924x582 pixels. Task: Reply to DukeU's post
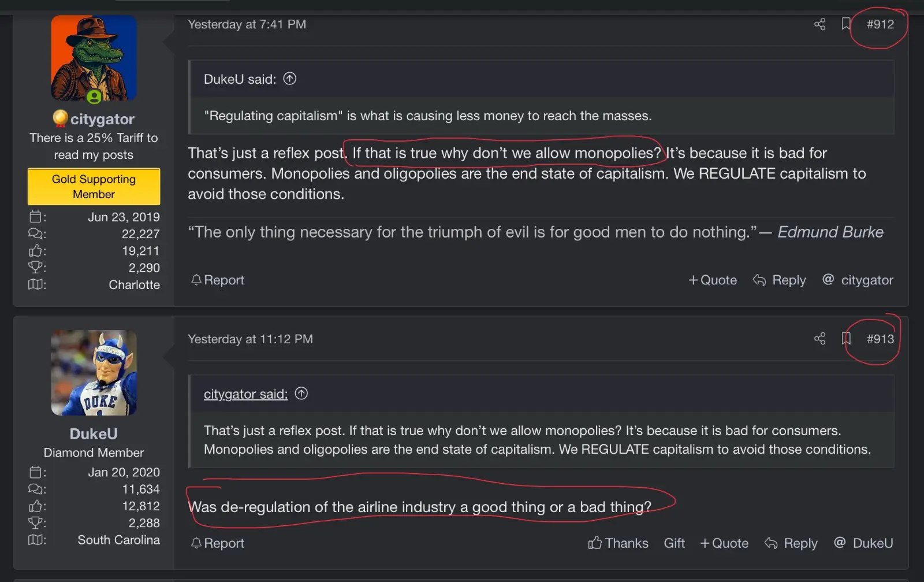(791, 543)
